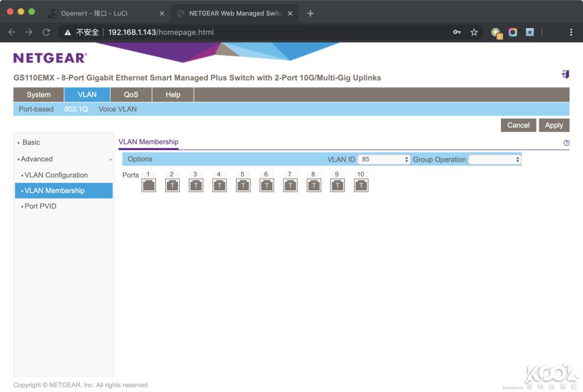Toggle port 8 tagged membership icon

pyautogui.click(x=314, y=185)
